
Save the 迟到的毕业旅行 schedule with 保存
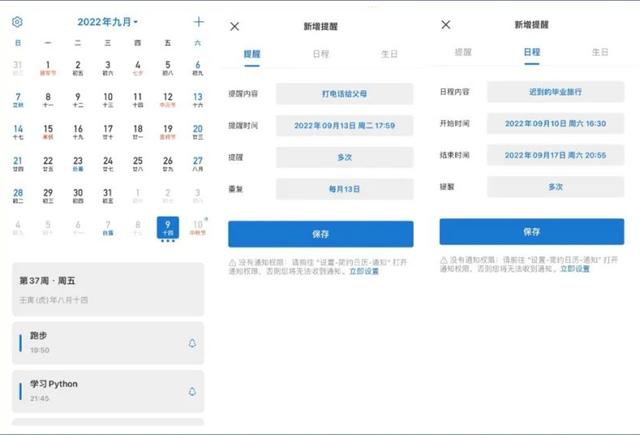pyautogui.click(x=532, y=232)
